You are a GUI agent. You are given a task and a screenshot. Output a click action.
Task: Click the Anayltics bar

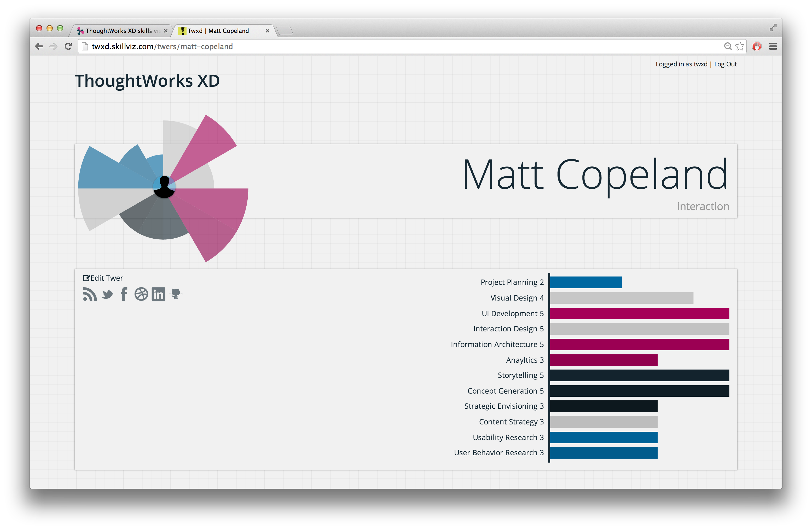coord(604,360)
